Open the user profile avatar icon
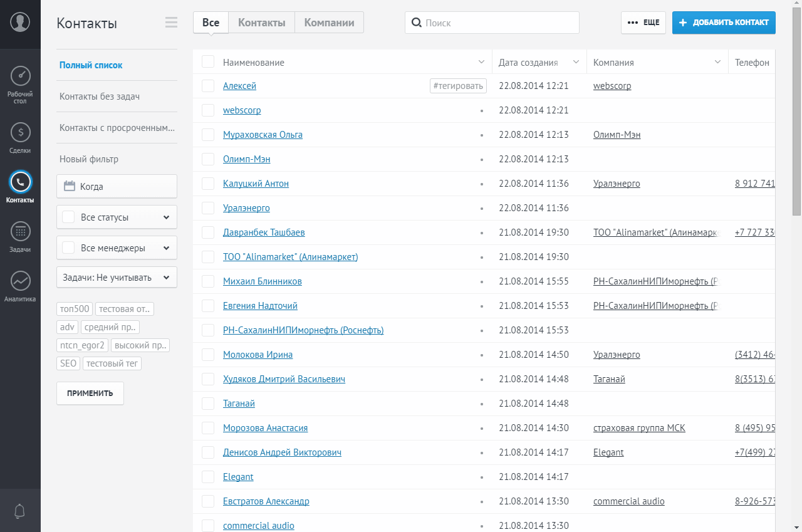The width and height of the screenshot is (802, 532). point(20,23)
